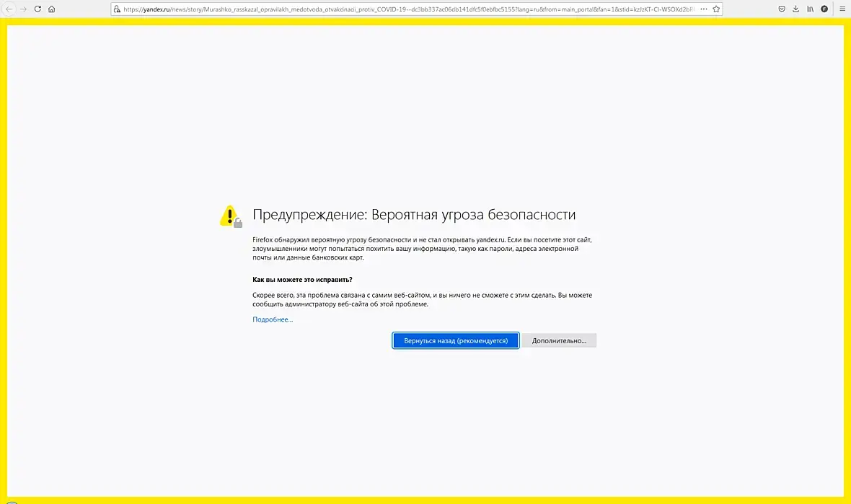Open the Firefox account avatar
The image size is (851, 504).
[x=824, y=9]
